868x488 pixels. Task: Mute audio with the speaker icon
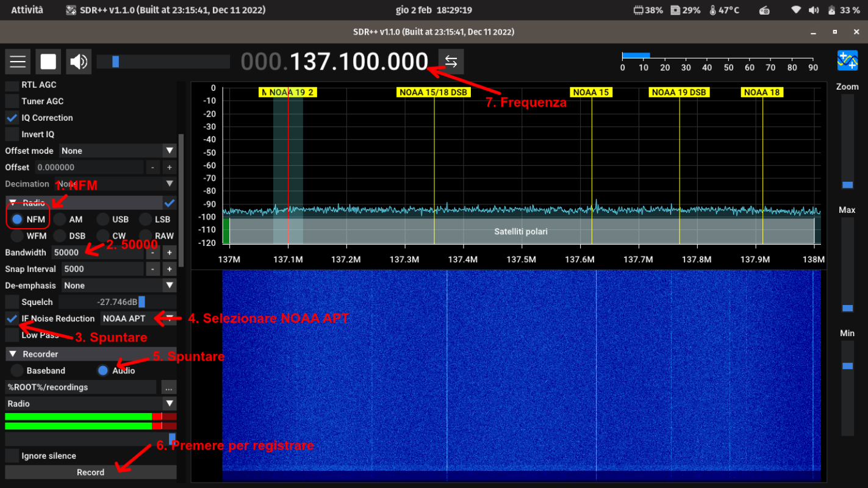tap(79, 62)
